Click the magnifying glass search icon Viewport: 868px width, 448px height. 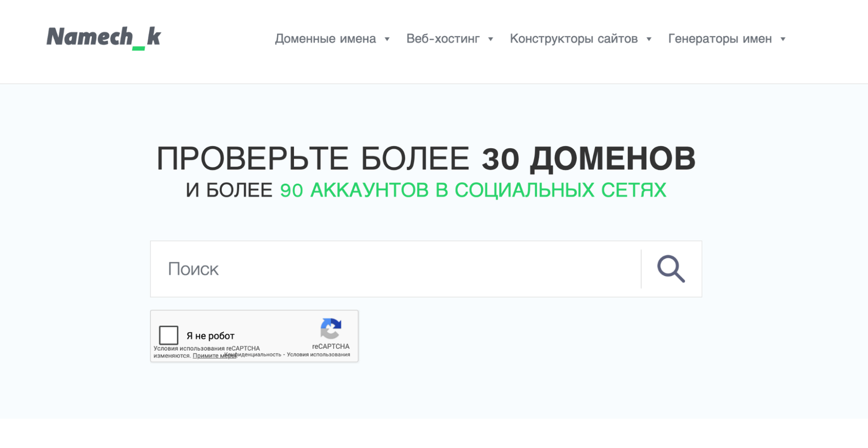pyautogui.click(x=671, y=269)
